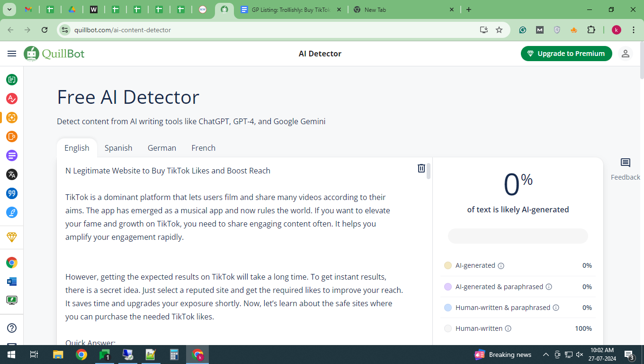Select the English language tab

tap(77, 148)
